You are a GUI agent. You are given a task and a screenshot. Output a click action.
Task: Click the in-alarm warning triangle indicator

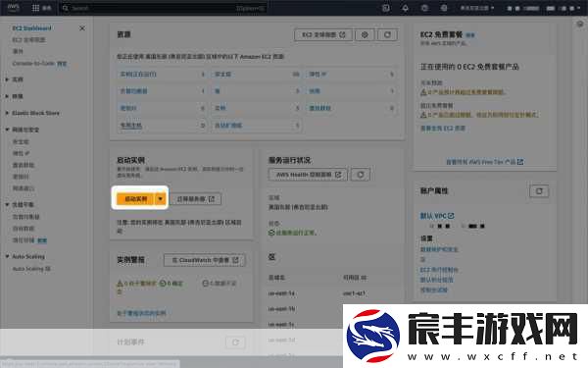coord(120,284)
